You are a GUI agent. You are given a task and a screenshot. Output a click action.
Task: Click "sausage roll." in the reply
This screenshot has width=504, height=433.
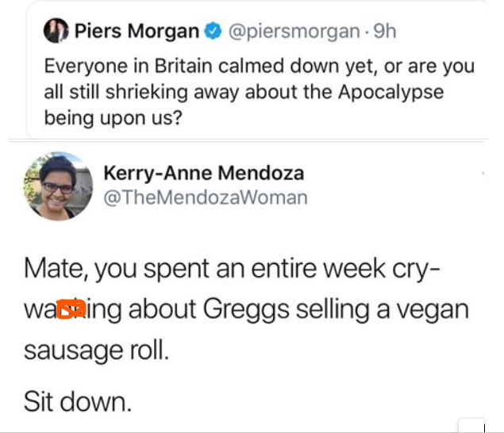point(96,349)
